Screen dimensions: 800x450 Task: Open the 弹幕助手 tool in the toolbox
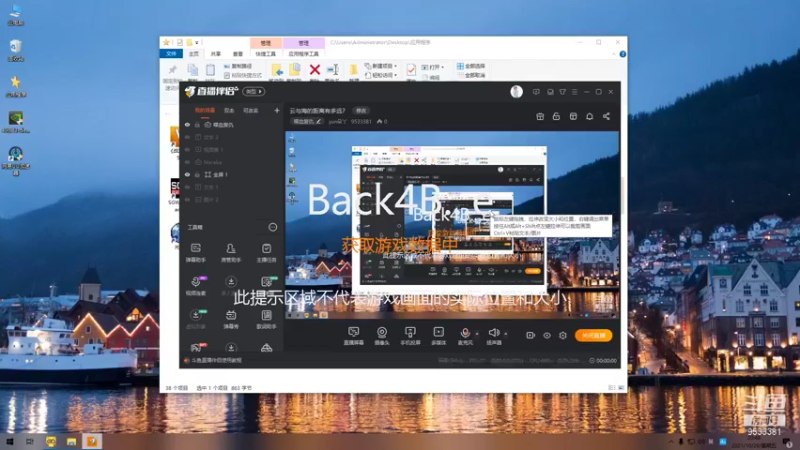tap(195, 252)
